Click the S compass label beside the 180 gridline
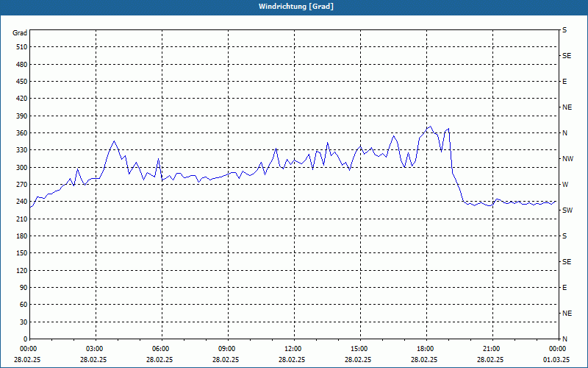The width and height of the screenshot is (588, 368). click(564, 236)
